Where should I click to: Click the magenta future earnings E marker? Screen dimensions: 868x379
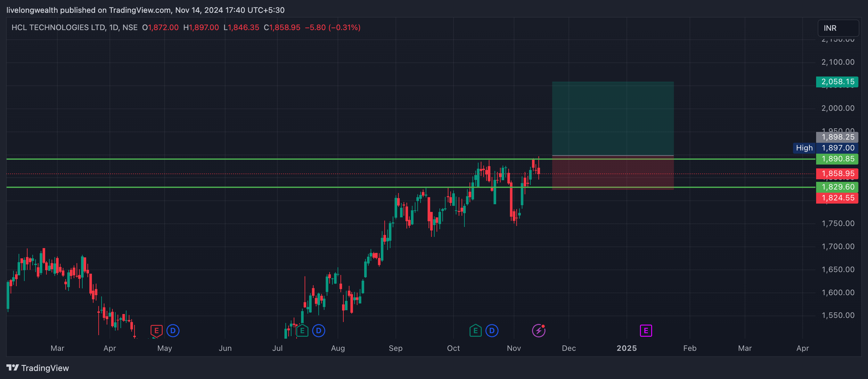tap(646, 331)
